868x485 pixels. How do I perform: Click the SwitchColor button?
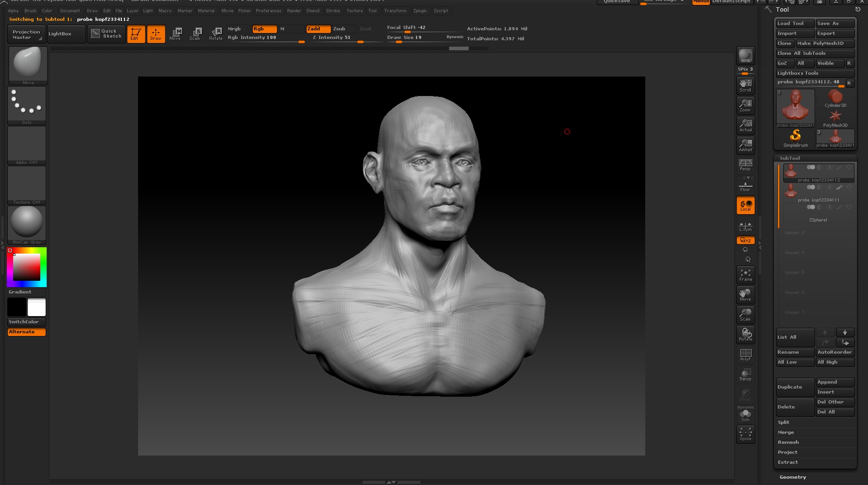click(27, 322)
